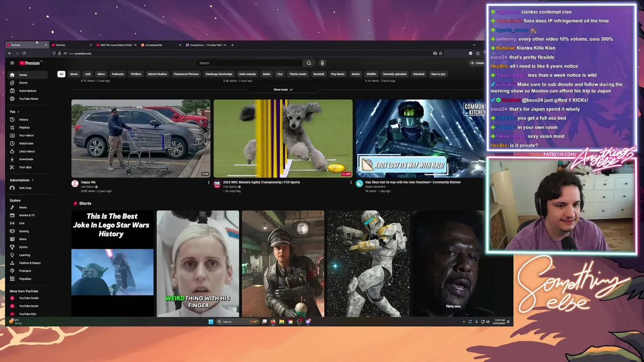The image size is (644, 362).
Task: Play the Xbox Lost Its Way With Halo video
Action: 421,138
